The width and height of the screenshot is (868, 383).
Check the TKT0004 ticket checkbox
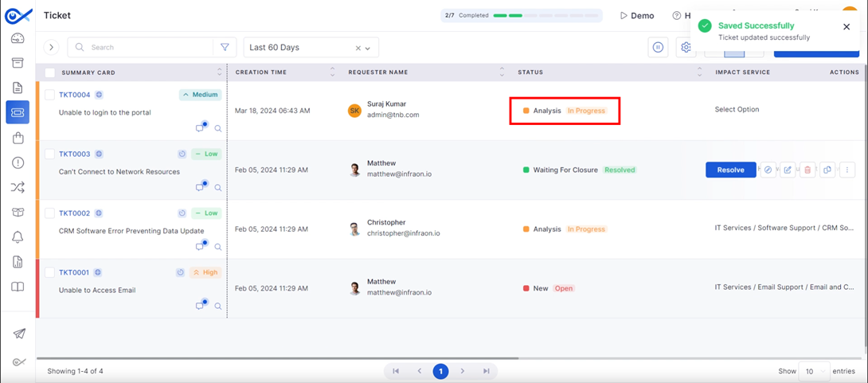point(49,95)
